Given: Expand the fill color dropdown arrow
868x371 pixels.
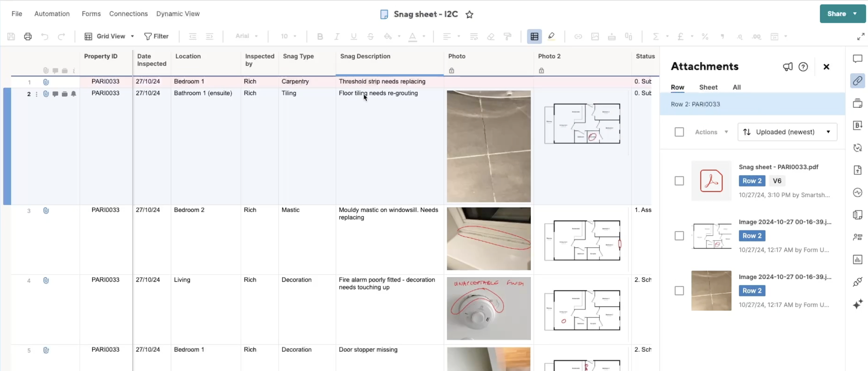Looking at the screenshot, I should coord(399,36).
